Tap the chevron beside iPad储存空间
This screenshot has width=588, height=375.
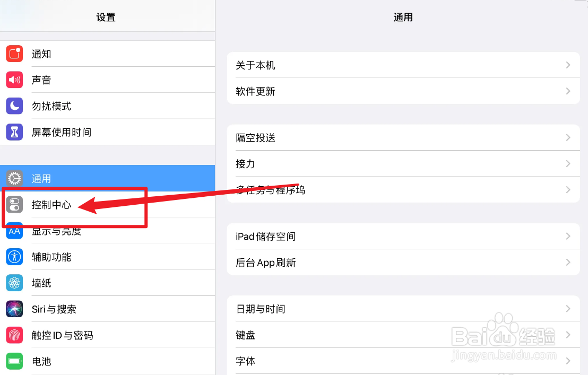(x=568, y=237)
